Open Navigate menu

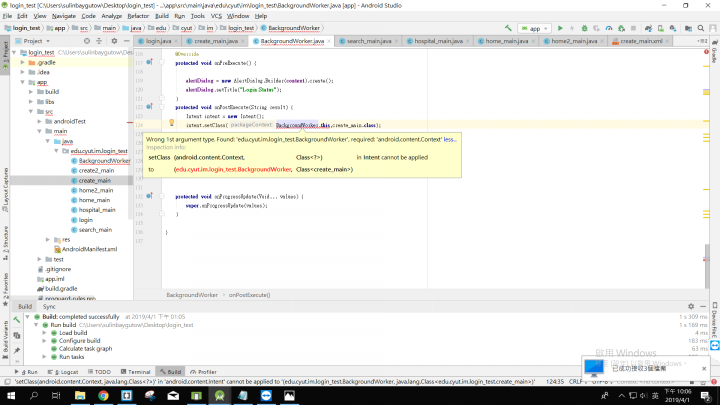pos(64,16)
